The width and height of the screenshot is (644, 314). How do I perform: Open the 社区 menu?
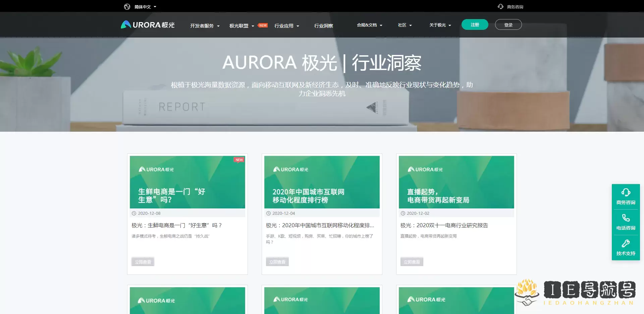point(405,25)
